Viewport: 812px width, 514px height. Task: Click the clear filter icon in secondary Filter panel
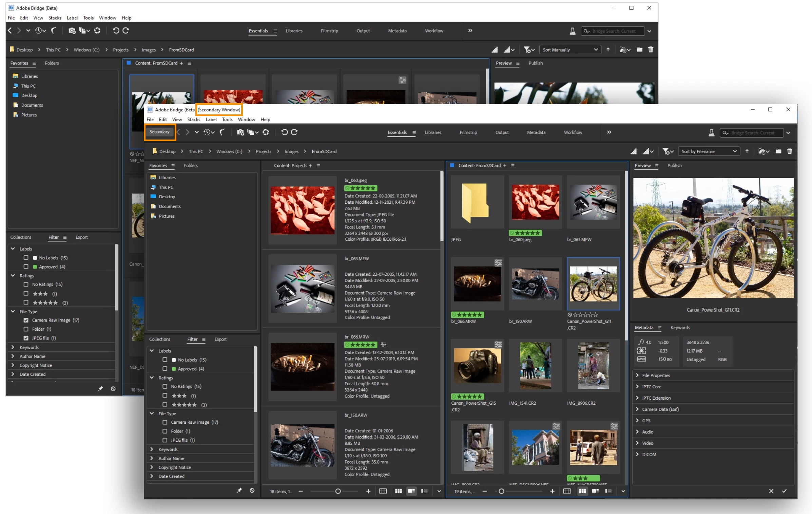[252, 490]
